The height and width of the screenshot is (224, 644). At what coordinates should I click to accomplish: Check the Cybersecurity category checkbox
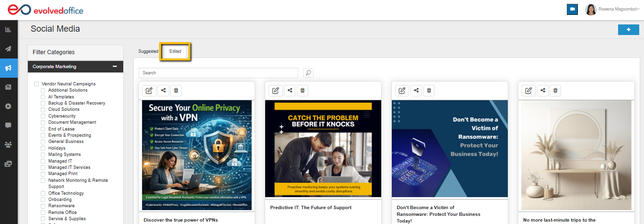43,116
